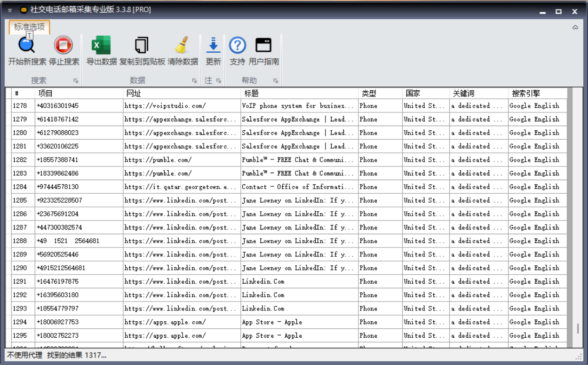Sort by the 国家 column header
The image size is (588, 365).
click(x=426, y=93)
